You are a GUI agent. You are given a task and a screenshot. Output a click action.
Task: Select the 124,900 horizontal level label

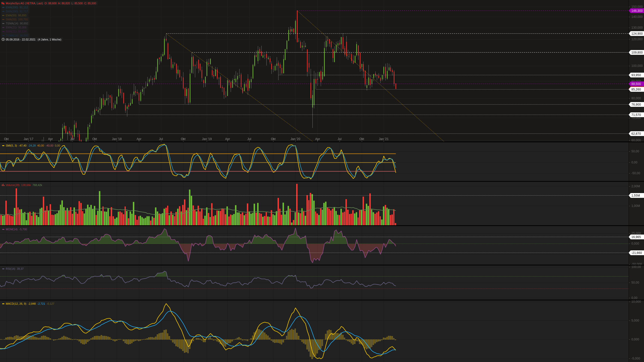(x=637, y=34)
